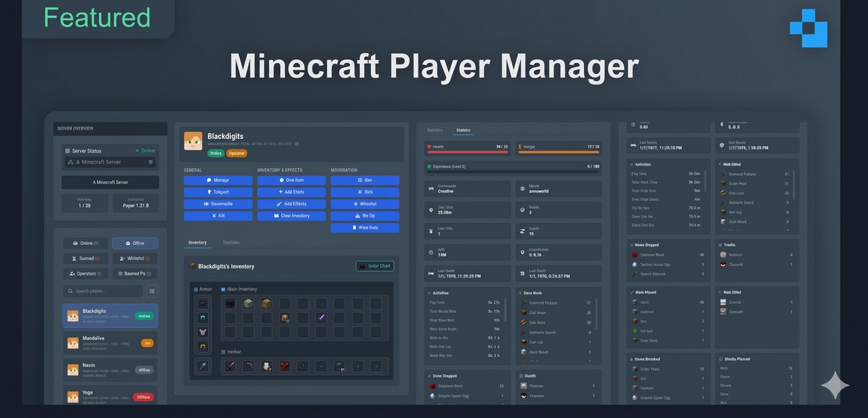Toggle the Online players filter
This screenshot has height=418, width=868.
(85, 243)
